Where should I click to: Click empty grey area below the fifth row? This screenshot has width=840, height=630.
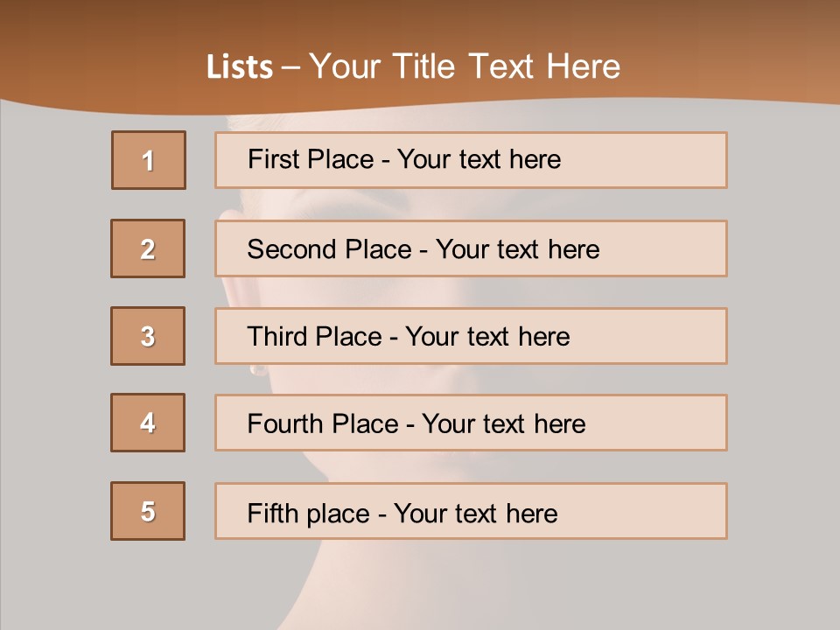click(x=420, y=586)
